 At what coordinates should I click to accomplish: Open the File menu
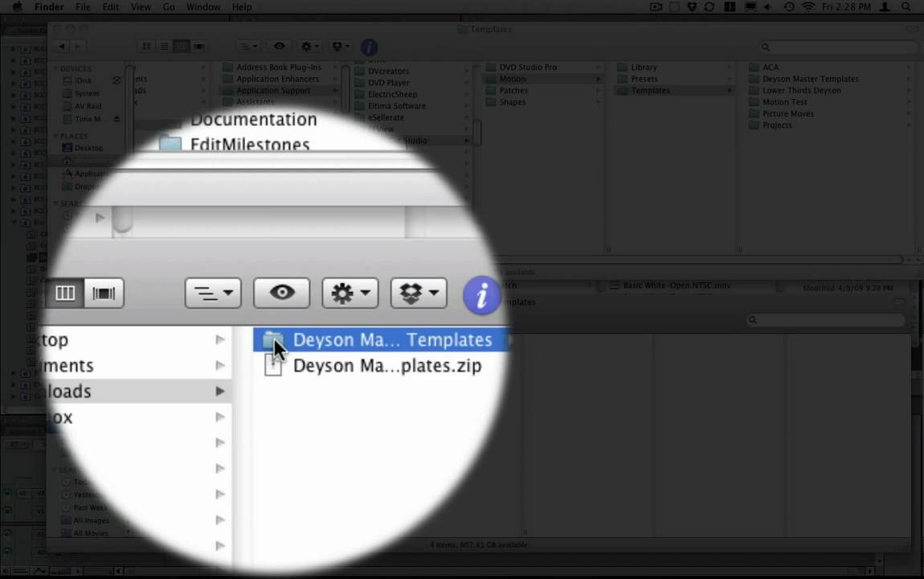pos(83,7)
